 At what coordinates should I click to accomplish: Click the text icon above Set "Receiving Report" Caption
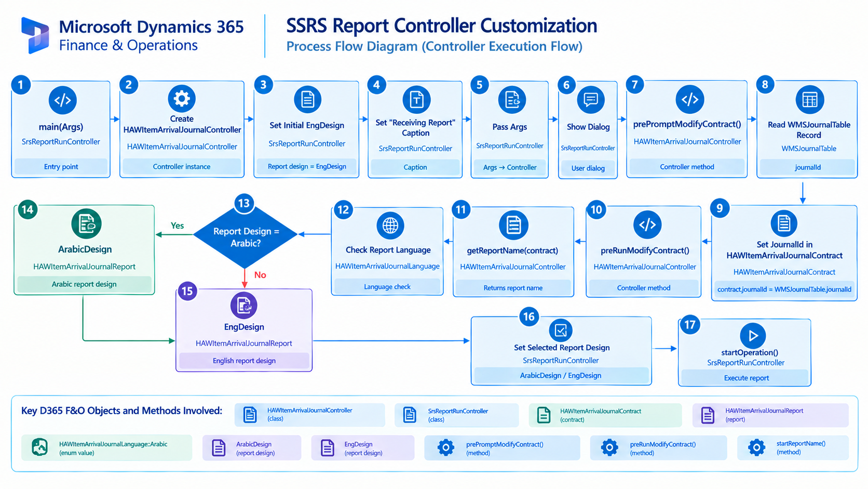[x=416, y=99]
